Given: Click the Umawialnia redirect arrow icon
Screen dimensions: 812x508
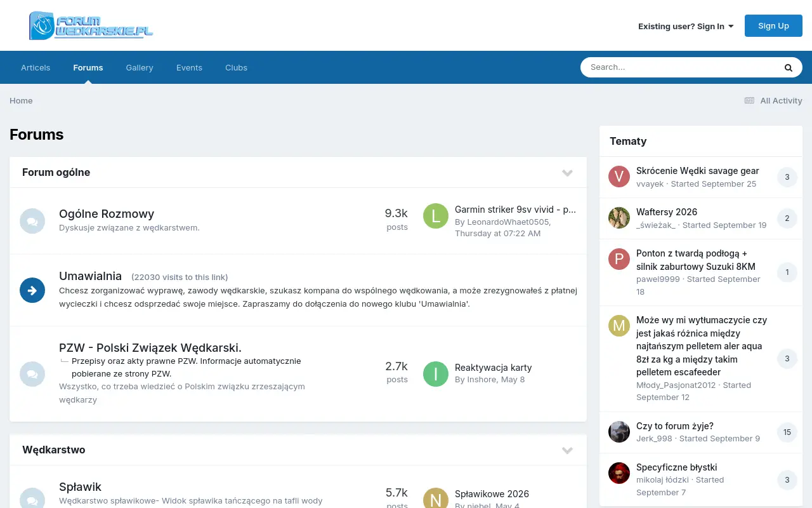Looking at the screenshot, I should [x=32, y=290].
